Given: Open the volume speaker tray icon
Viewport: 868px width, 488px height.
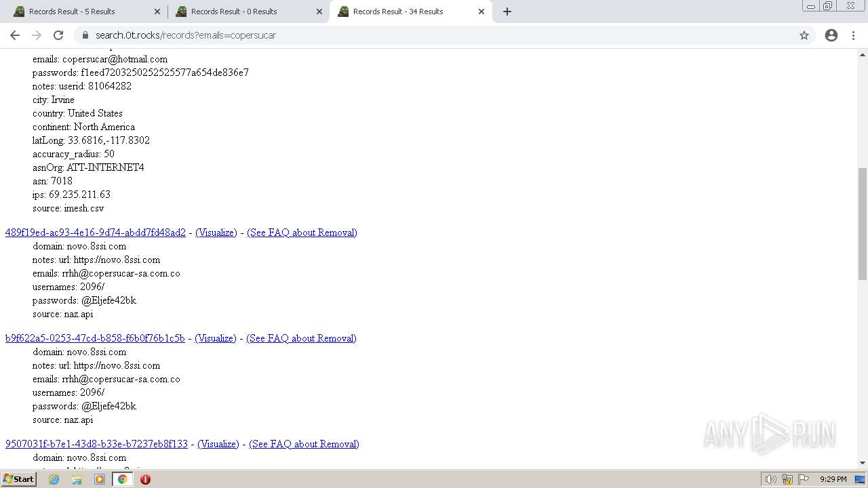Looking at the screenshot, I should click(x=770, y=479).
